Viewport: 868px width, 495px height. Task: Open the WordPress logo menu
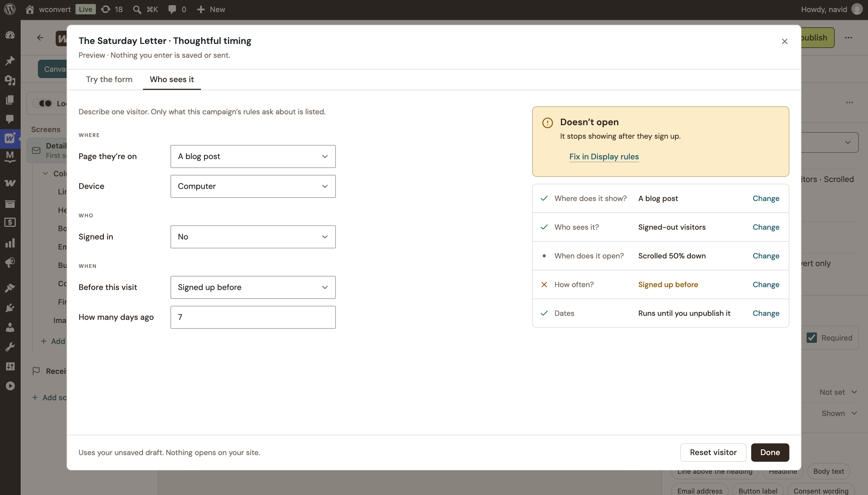[10, 9]
